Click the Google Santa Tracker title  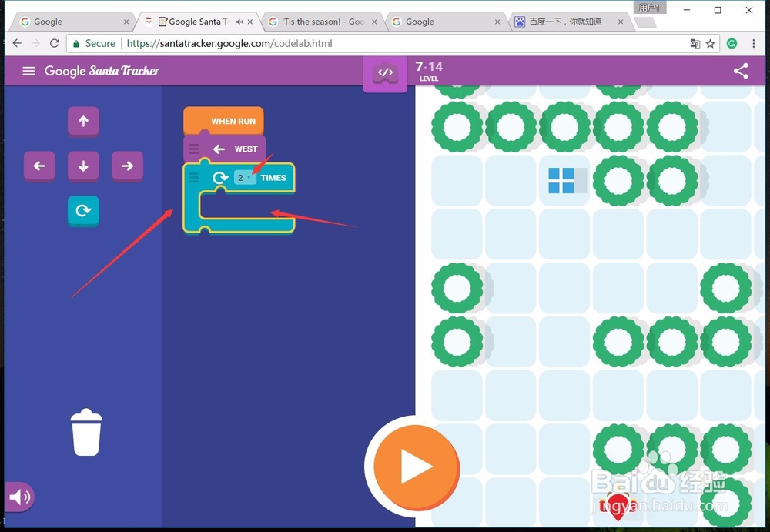click(102, 71)
